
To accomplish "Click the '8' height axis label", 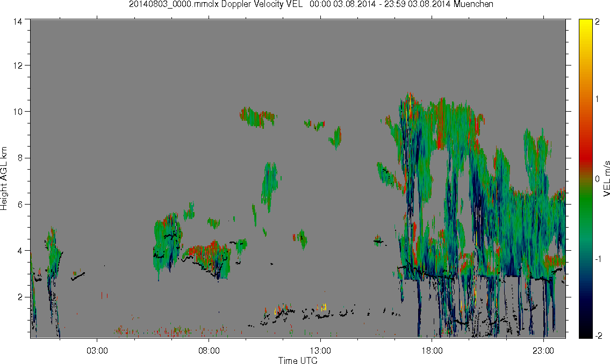I will tap(20, 158).
